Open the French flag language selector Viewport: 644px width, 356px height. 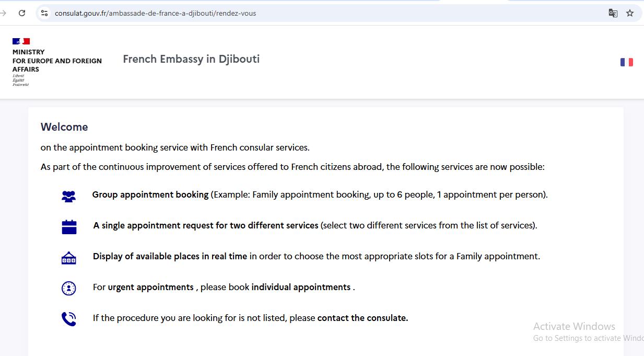tap(627, 62)
